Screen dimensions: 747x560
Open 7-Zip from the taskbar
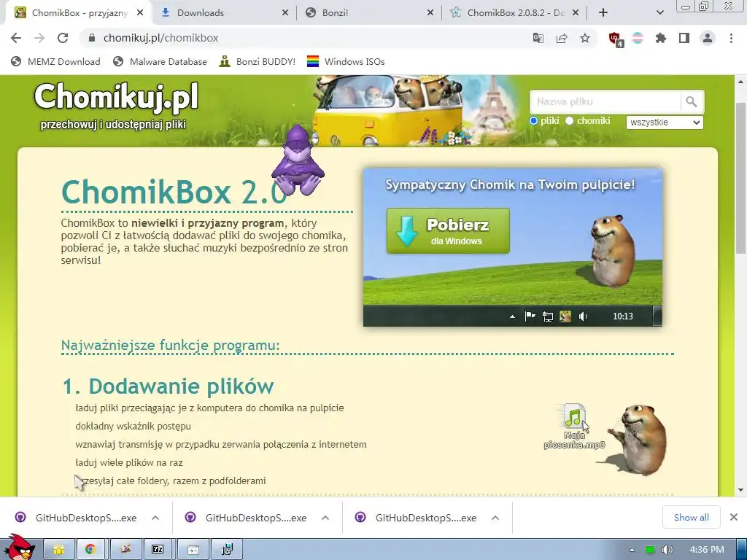pyautogui.click(x=158, y=550)
